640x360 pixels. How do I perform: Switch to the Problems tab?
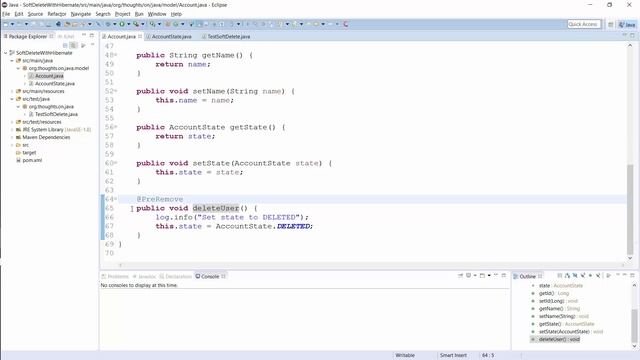pyautogui.click(x=115, y=276)
